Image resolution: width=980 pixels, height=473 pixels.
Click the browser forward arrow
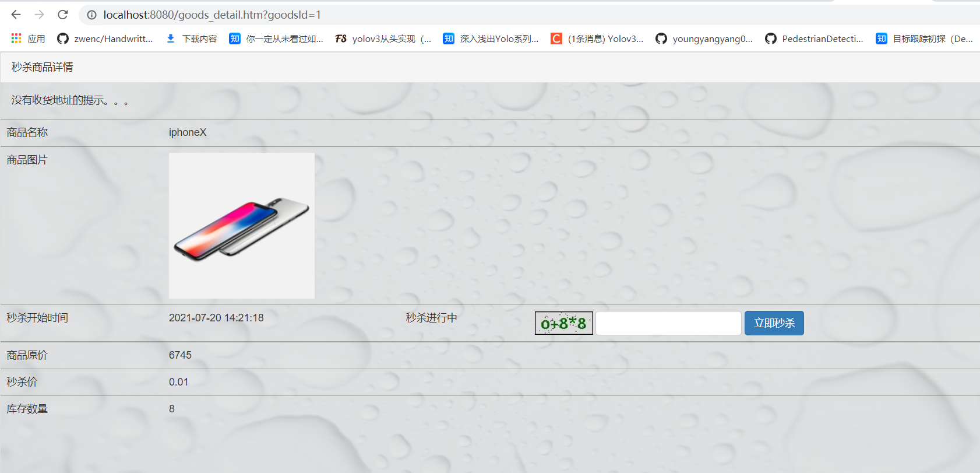(x=39, y=15)
